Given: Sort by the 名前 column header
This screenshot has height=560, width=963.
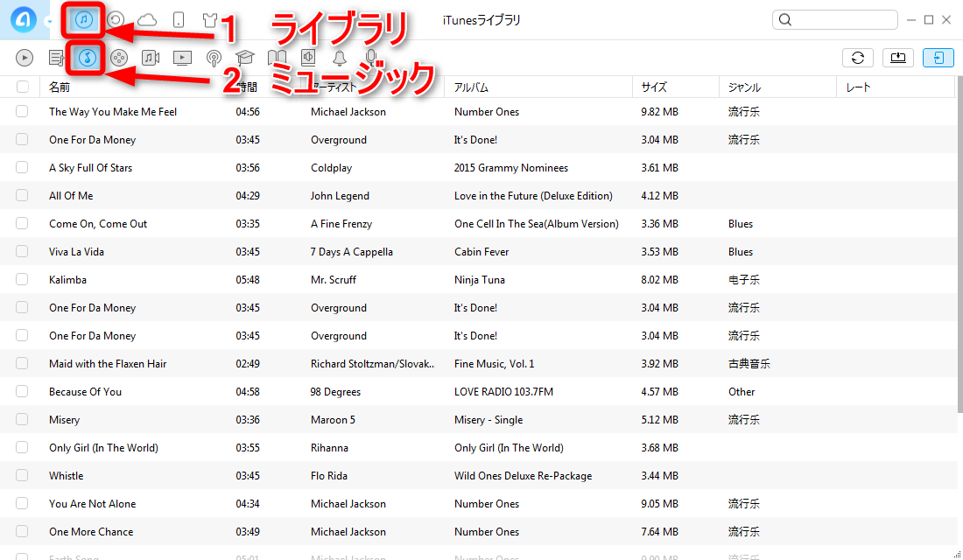Looking at the screenshot, I should click(x=60, y=87).
